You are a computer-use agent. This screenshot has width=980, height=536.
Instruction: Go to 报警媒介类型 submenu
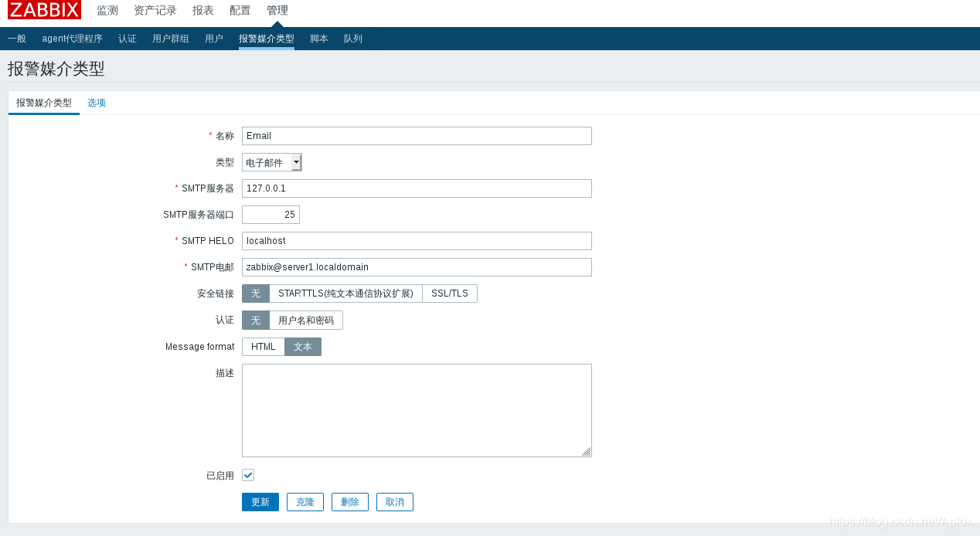pos(267,39)
